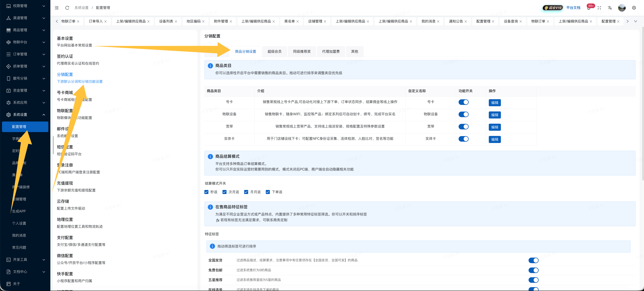Open the language switch icon
This screenshot has width=644, height=291.
click(x=610, y=8)
